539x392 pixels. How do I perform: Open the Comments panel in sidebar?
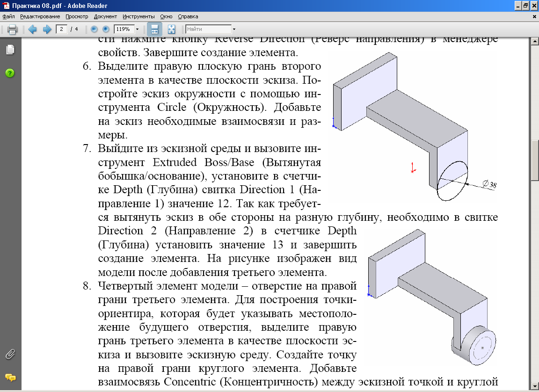point(10,377)
